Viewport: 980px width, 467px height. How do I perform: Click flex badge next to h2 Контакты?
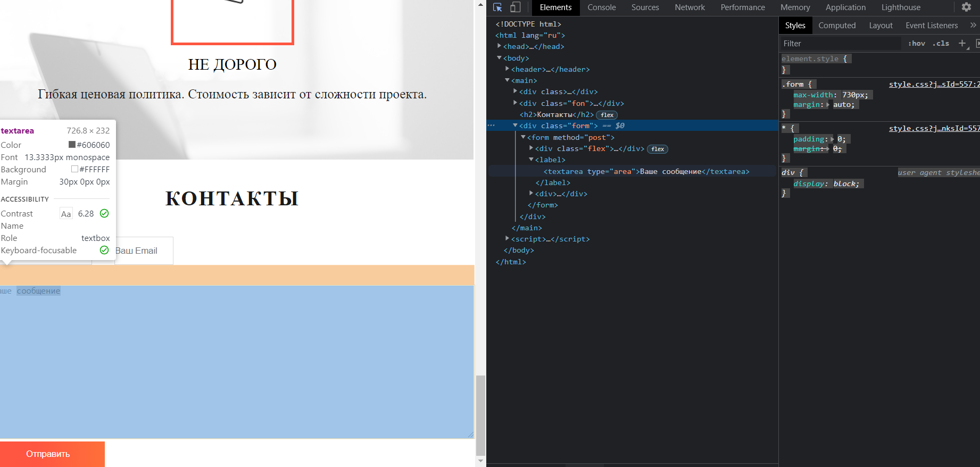(607, 115)
